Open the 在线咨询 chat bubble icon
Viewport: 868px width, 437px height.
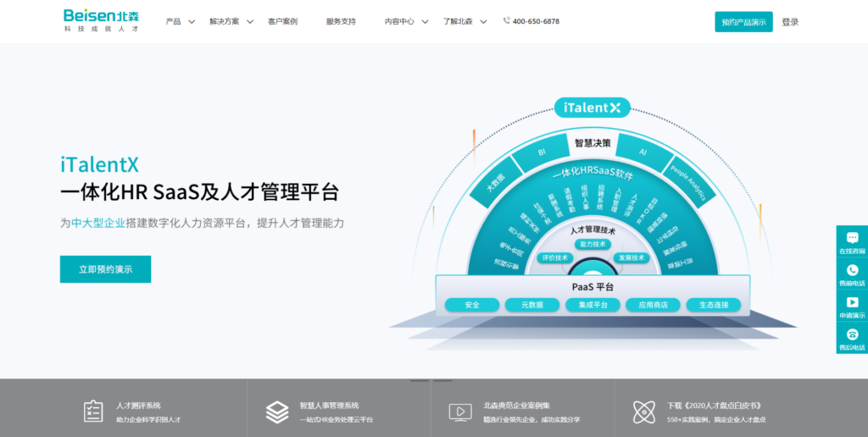pyautogui.click(x=852, y=238)
